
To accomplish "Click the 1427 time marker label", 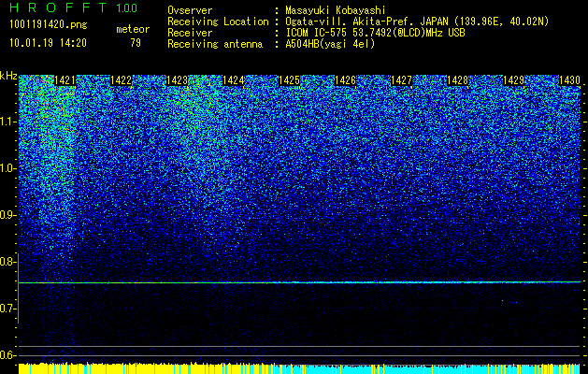I will (x=401, y=80).
